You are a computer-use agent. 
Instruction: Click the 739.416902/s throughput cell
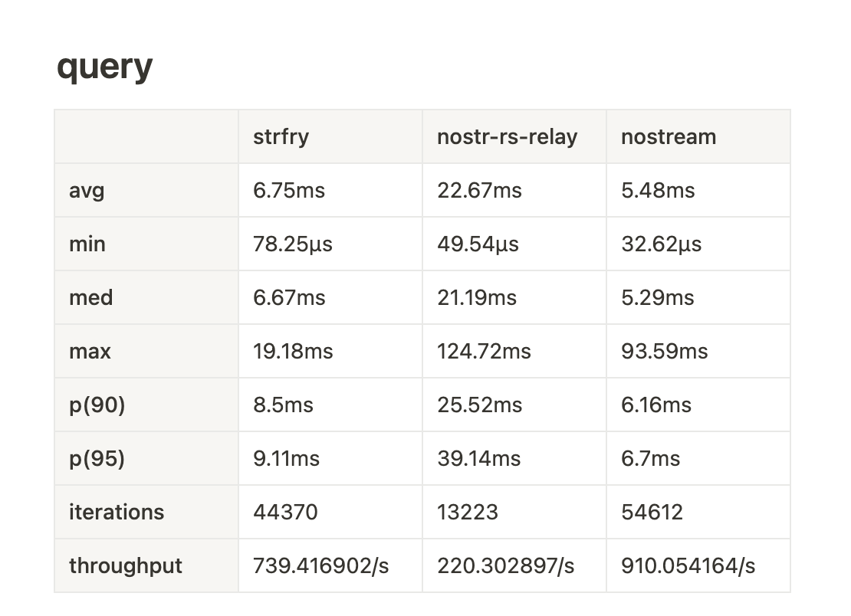pos(320,566)
